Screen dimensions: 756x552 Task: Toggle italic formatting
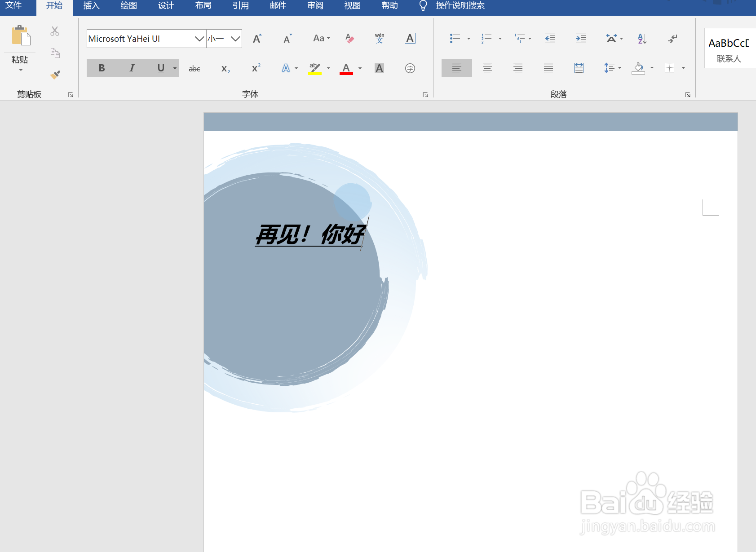tap(132, 68)
